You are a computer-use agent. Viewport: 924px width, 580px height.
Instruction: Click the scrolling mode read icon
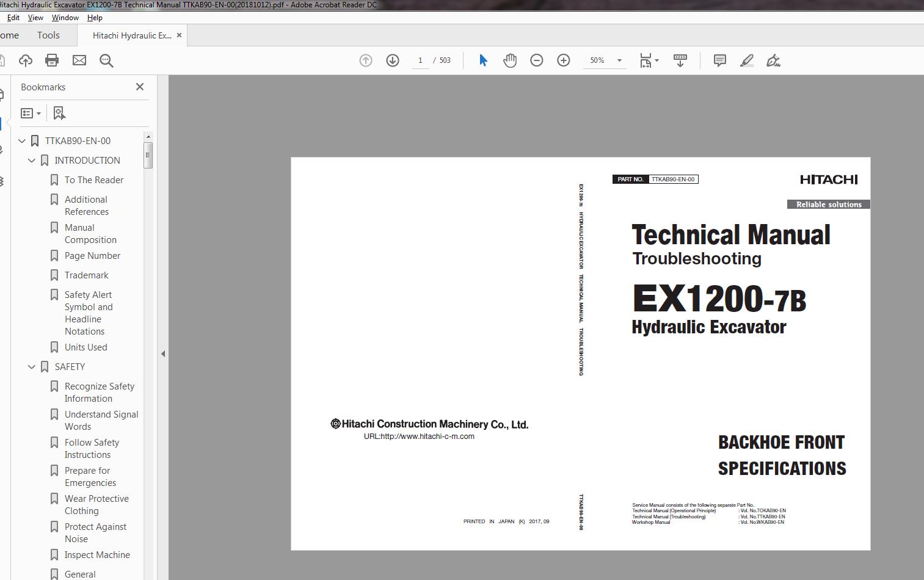click(x=680, y=60)
